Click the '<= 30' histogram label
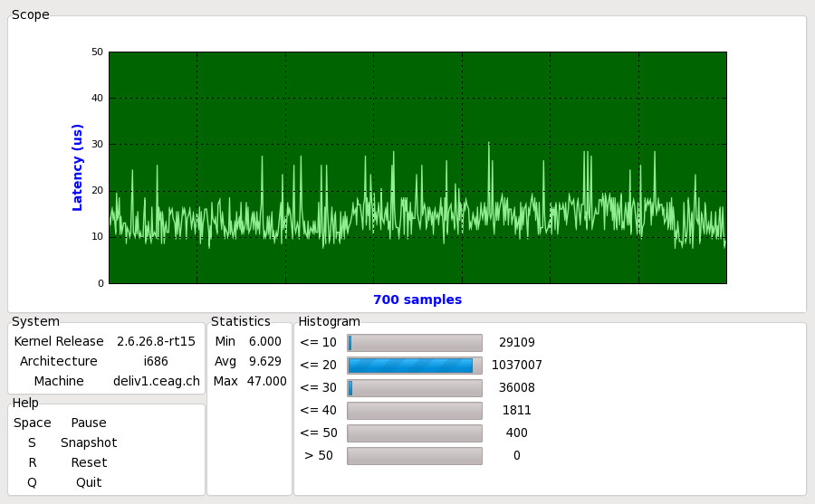This screenshot has height=504, width=815. pyautogui.click(x=319, y=387)
